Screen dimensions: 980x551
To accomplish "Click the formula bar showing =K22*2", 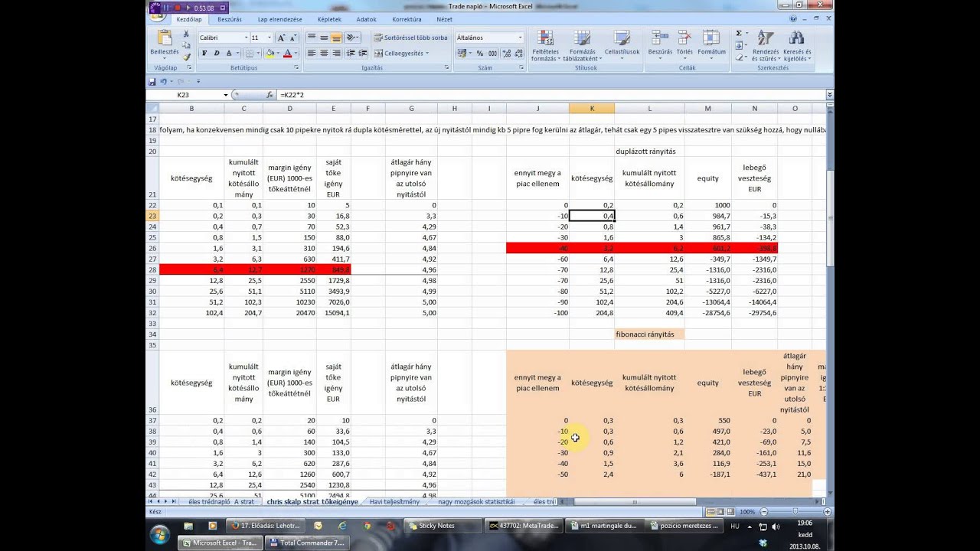I will (551, 95).
